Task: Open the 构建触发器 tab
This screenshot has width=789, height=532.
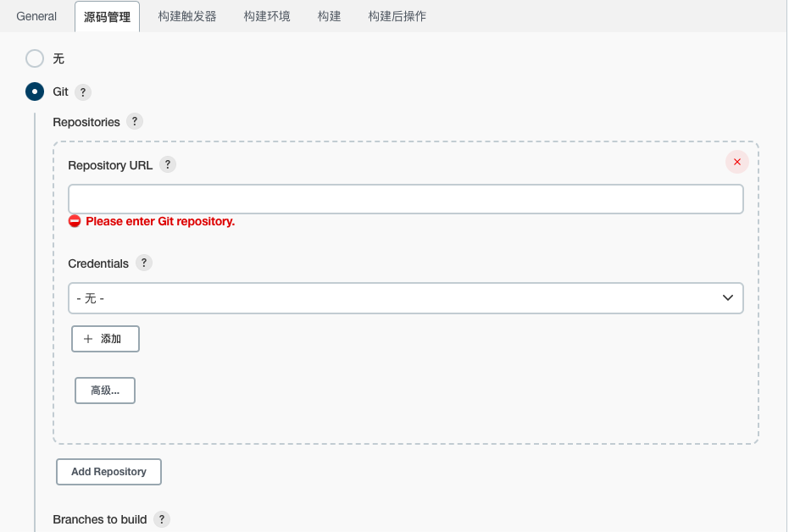Action: [x=187, y=16]
